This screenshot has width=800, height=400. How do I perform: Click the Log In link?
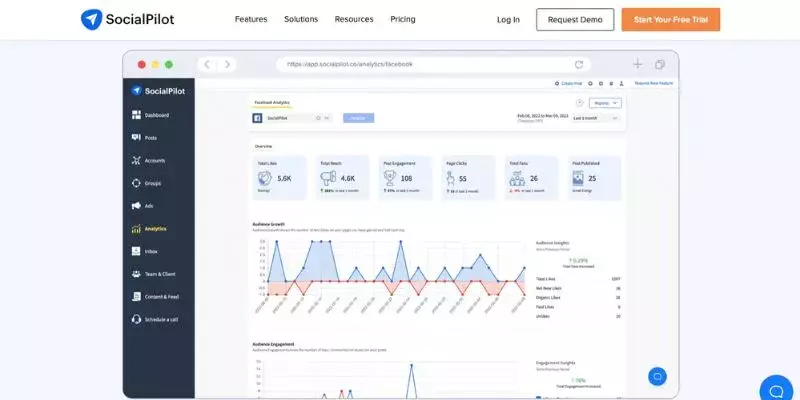pyautogui.click(x=508, y=20)
